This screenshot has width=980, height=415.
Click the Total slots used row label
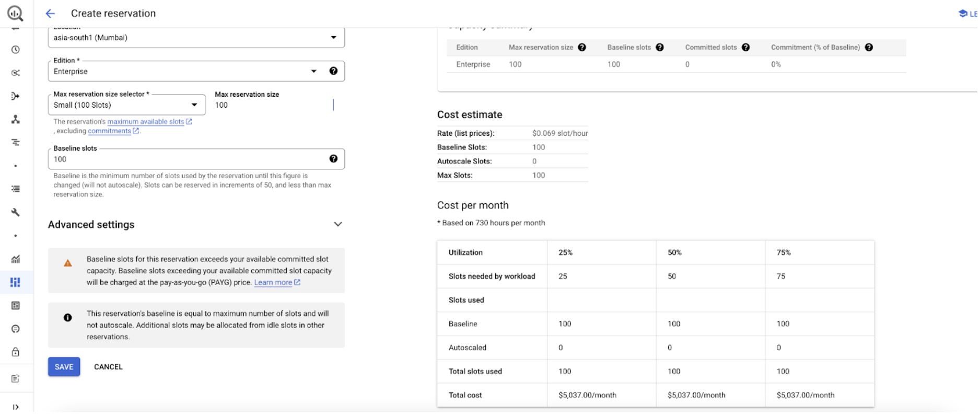(x=475, y=372)
